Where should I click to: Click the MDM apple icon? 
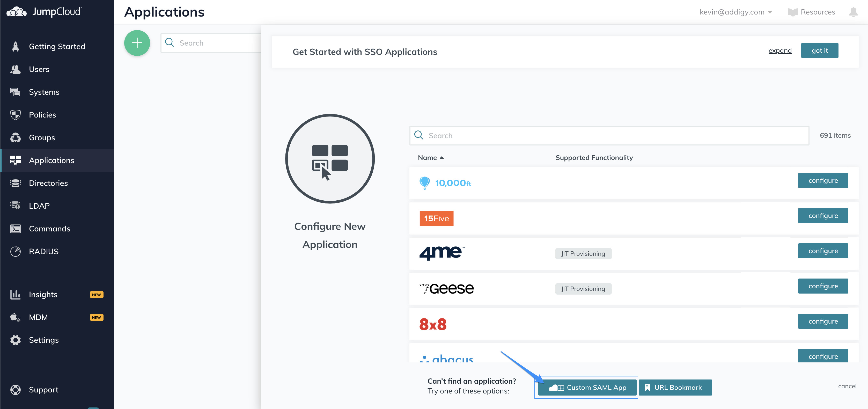16,317
